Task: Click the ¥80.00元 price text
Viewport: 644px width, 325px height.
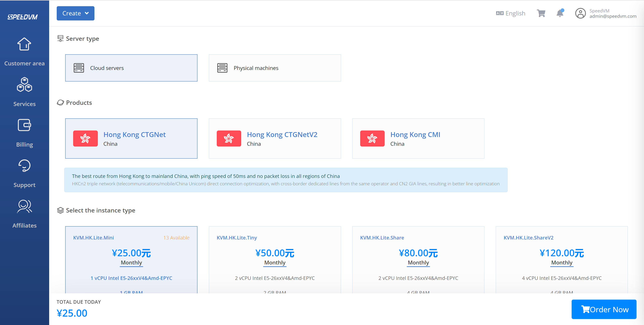Action: coord(418,253)
